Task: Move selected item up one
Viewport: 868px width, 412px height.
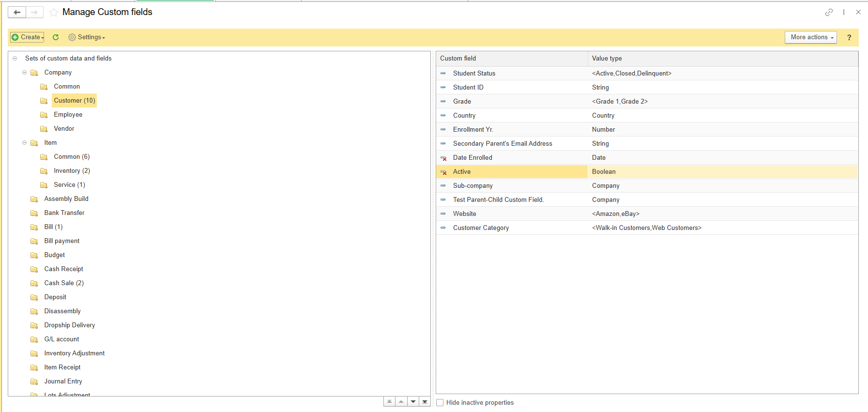Action: click(x=401, y=402)
